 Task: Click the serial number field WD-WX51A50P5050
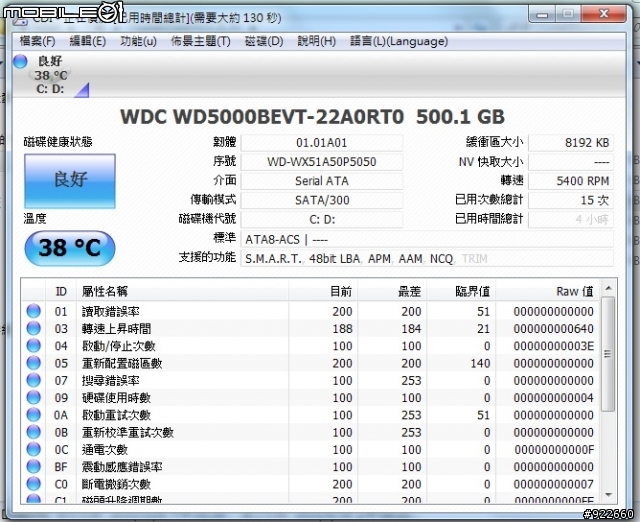322,162
